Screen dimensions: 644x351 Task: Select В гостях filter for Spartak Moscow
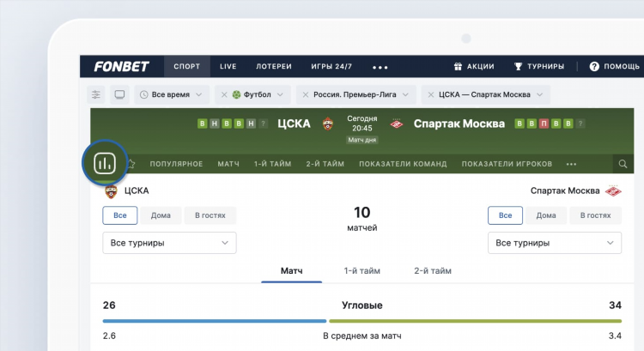pos(596,215)
